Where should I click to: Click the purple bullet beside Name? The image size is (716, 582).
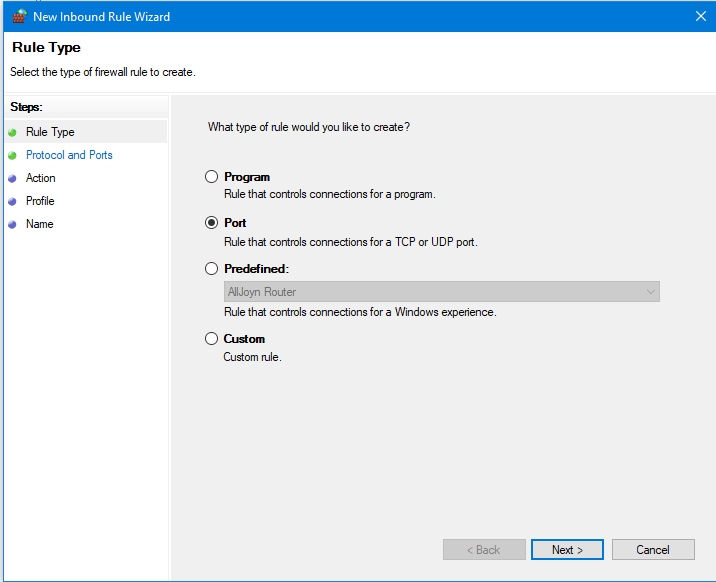click(12, 225)
